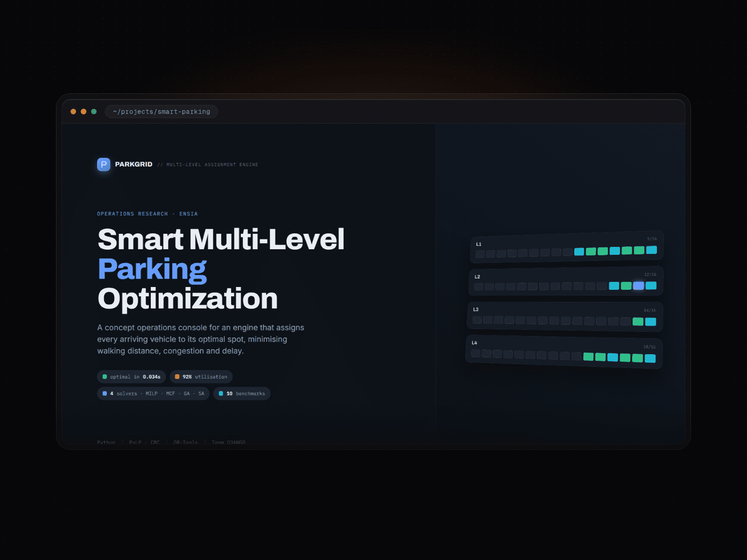Click the L1 level label
This screenshot has width=747, height=560.
[x=479, y=244]
